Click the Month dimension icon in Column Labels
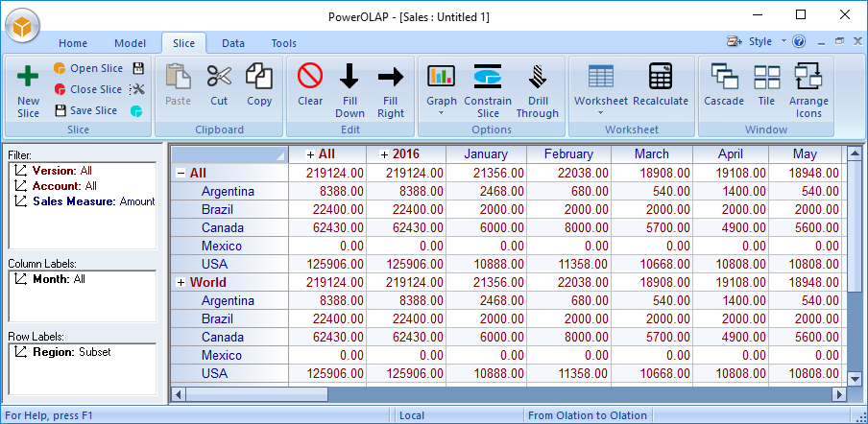Viewport: 868px width, 424px height. (x=20, y=279)
